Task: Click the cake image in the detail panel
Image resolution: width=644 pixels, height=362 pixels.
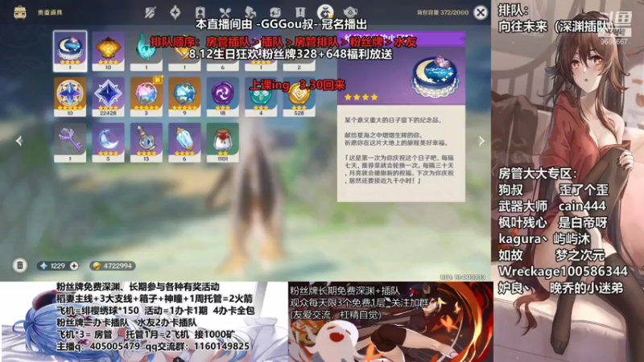Action: (x=435, y=76)
